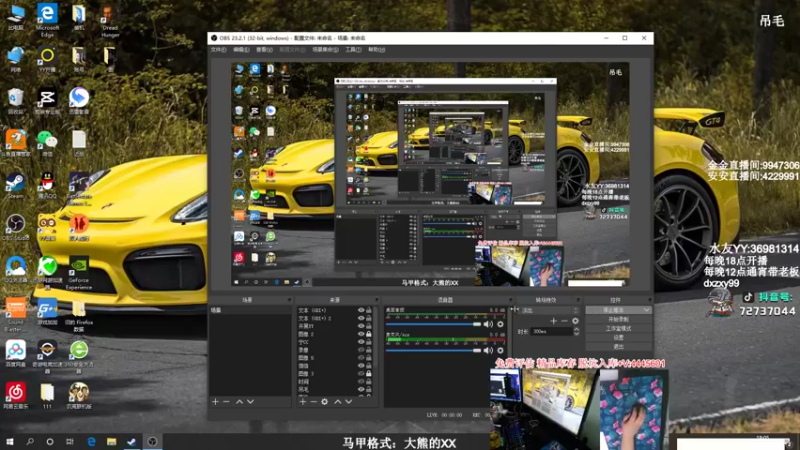Toggle lock on first 文本 (GDI+) source
The height and width of the screenshot is (450, 800).
[370, 311]
